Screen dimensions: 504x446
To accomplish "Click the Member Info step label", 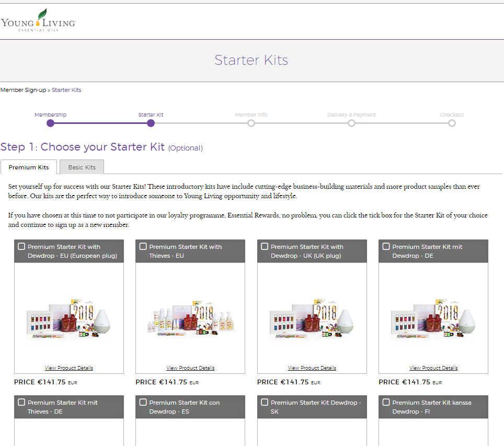I will pos(251,115).
